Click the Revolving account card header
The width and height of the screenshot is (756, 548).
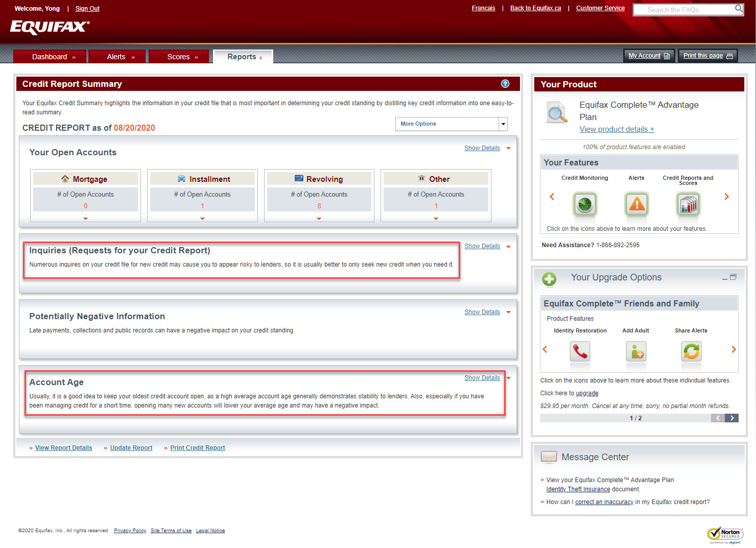coord(319,179)
